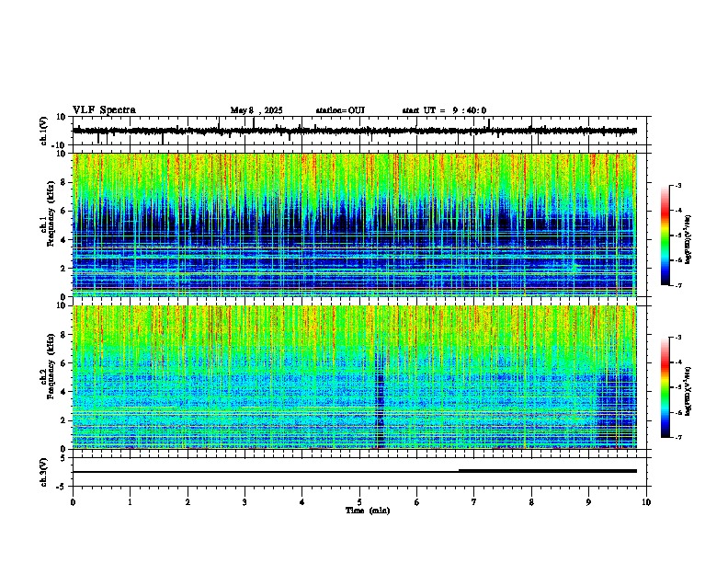Viewport: 728px width, 563px height.
Task: Click inside the ch.1 spectrogram panel
Action: [x=355, y=224]
